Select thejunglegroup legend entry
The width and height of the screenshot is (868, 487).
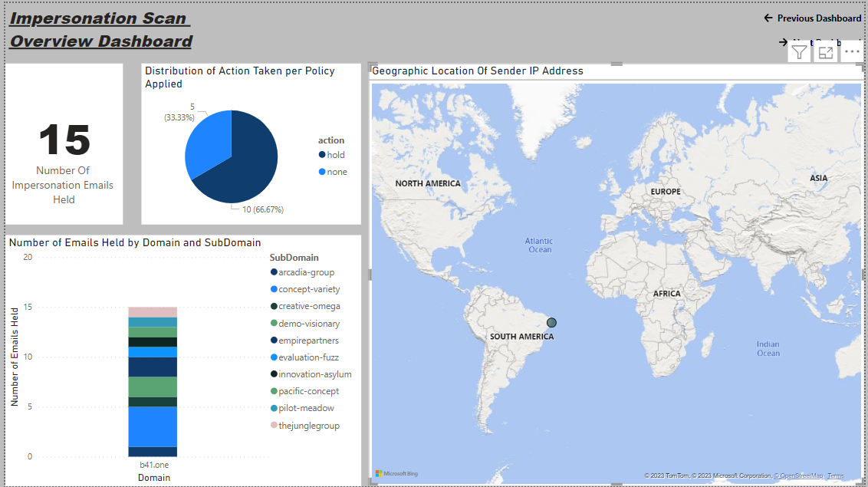tap(308, 426)
